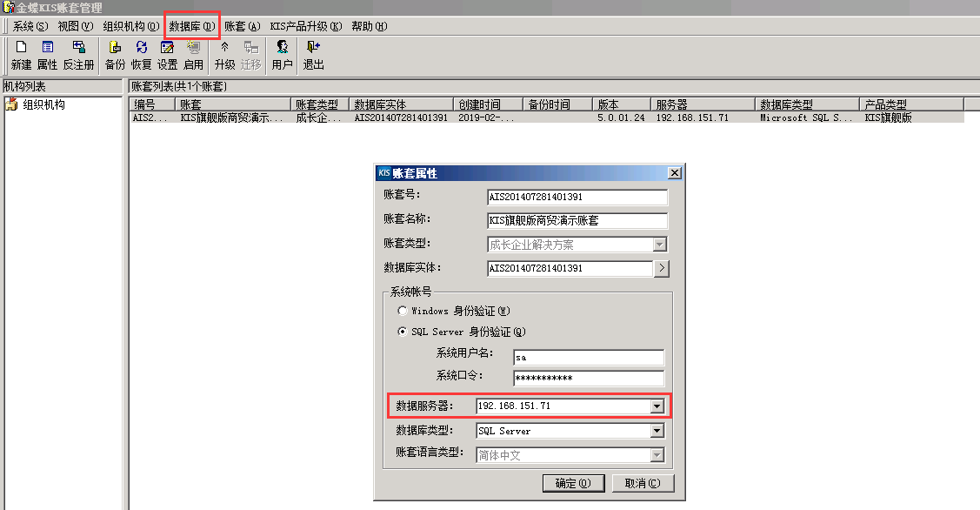This screenshot has width=980, height=510.
Task: Open the 组织机构(O) menu
Action: pos(130,26)
